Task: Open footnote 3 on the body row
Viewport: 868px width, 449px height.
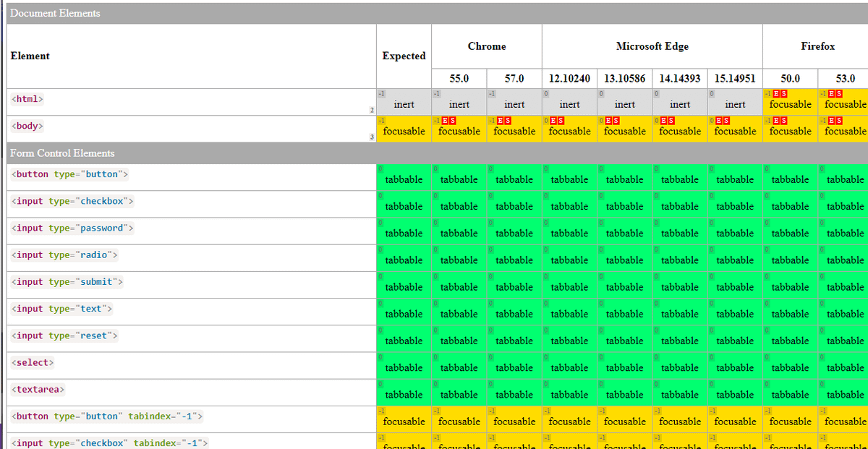Action: (372, 137)
